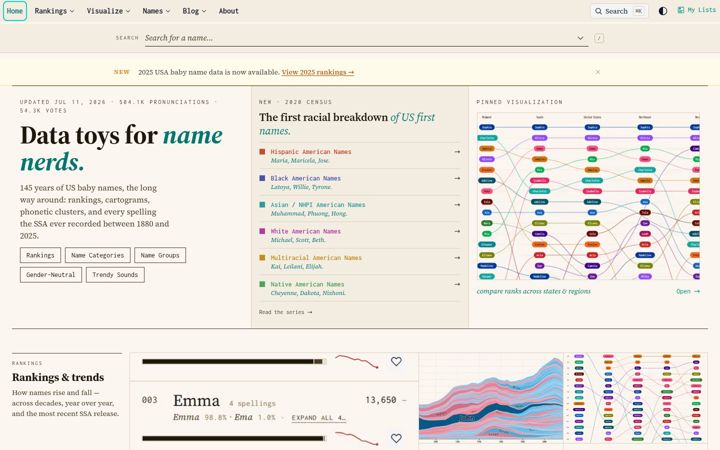Screen dimensions: 720x450
Task: Click the Rankings button under the hero text
Action: tap(40, 255)
